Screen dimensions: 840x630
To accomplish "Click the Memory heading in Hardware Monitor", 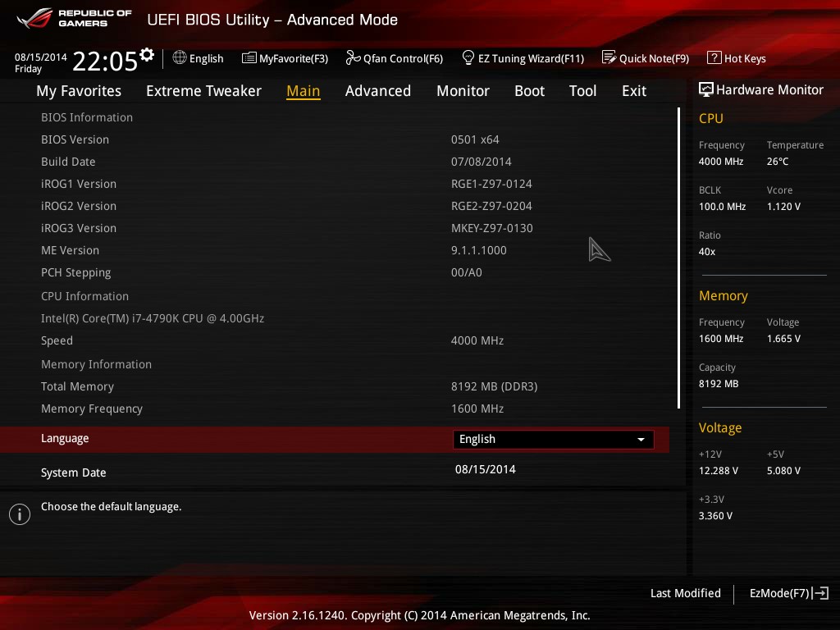I will 724,295.
